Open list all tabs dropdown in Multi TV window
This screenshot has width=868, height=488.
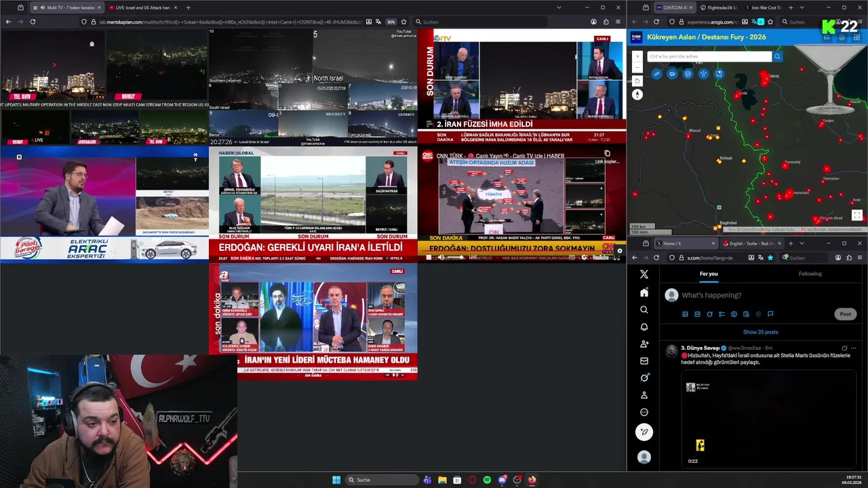(559, 7)
